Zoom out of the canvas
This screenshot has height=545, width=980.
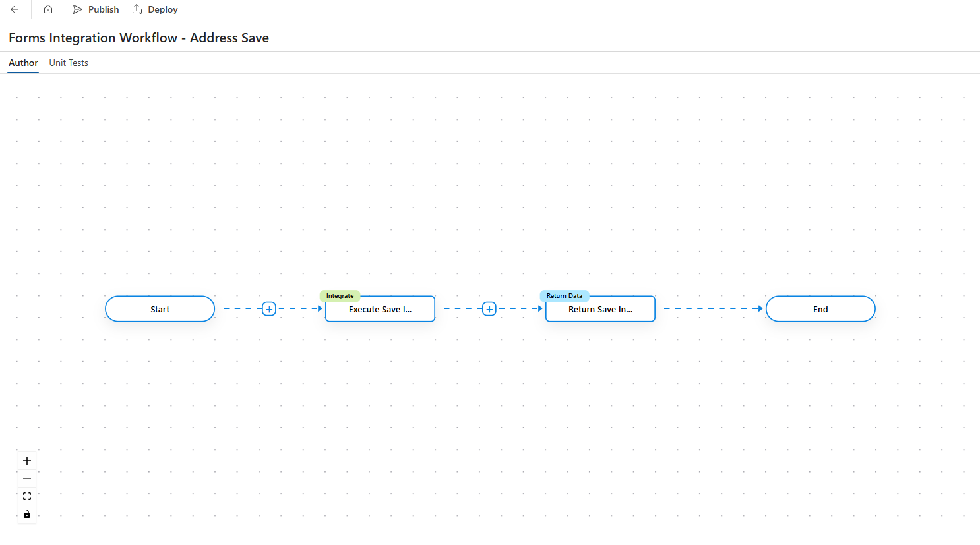coord(27,478)
